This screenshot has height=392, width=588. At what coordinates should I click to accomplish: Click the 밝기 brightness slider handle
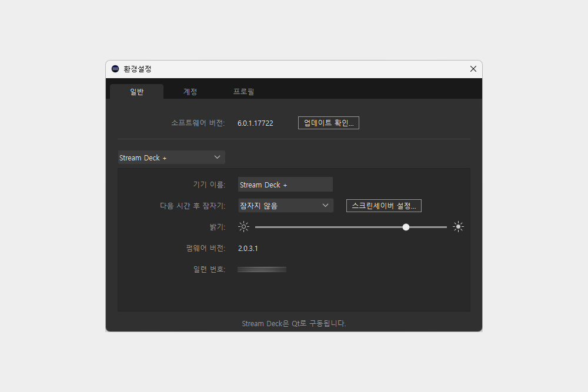tap(406, 227)
